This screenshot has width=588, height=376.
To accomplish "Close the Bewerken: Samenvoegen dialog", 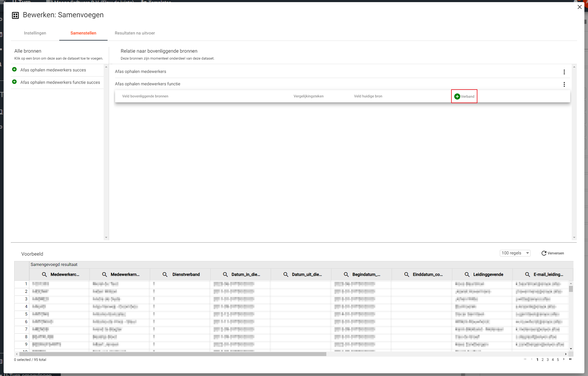I will (579, 7).
